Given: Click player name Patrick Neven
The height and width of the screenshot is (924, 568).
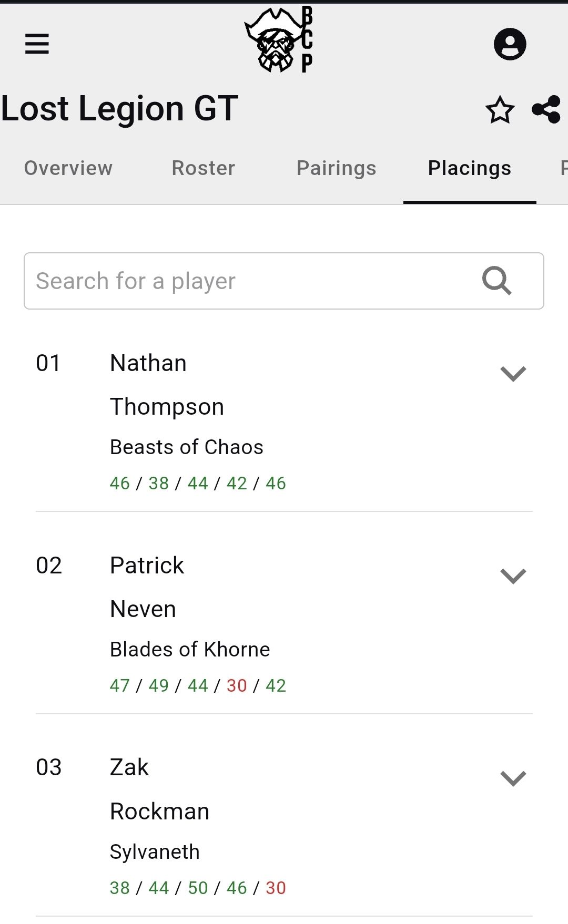Looking at the screenshot, I should (x=147, y=587).
